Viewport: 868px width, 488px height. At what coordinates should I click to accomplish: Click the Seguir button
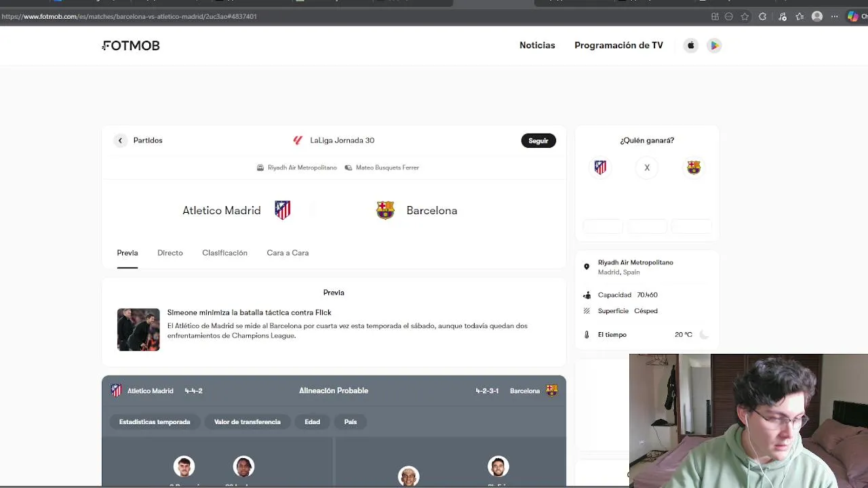click(538, 140)
